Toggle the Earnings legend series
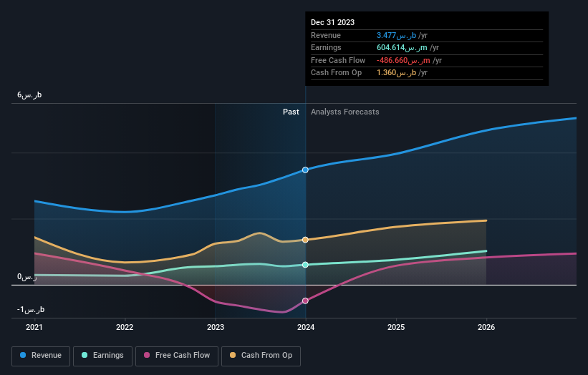This screenshot has width=588, height=375. 102,356
